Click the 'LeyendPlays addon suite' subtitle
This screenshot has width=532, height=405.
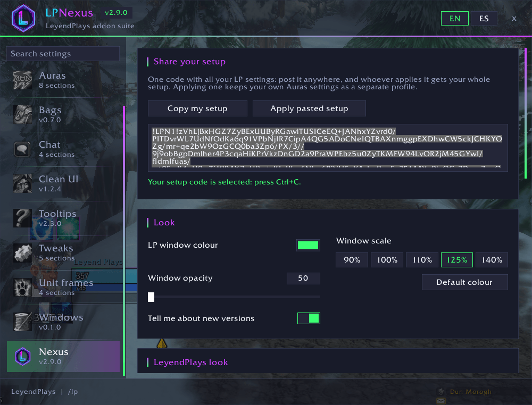click(x=90, y=26)
